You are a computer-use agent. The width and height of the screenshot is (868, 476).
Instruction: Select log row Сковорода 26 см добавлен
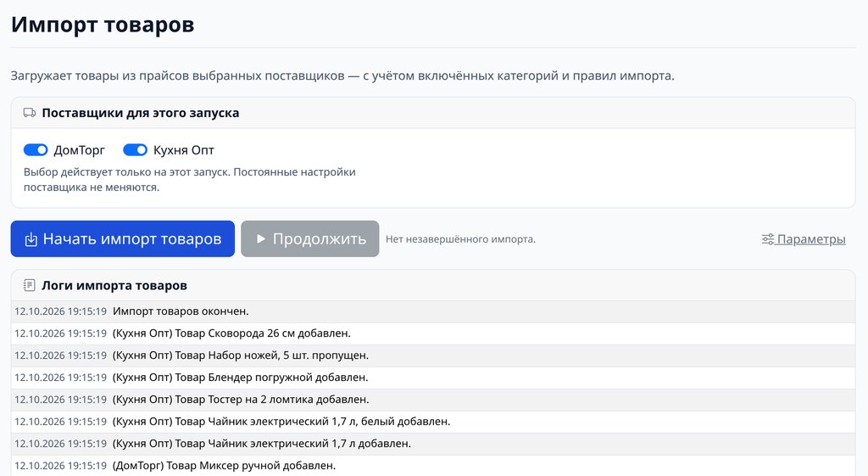[x=433, y=333]
